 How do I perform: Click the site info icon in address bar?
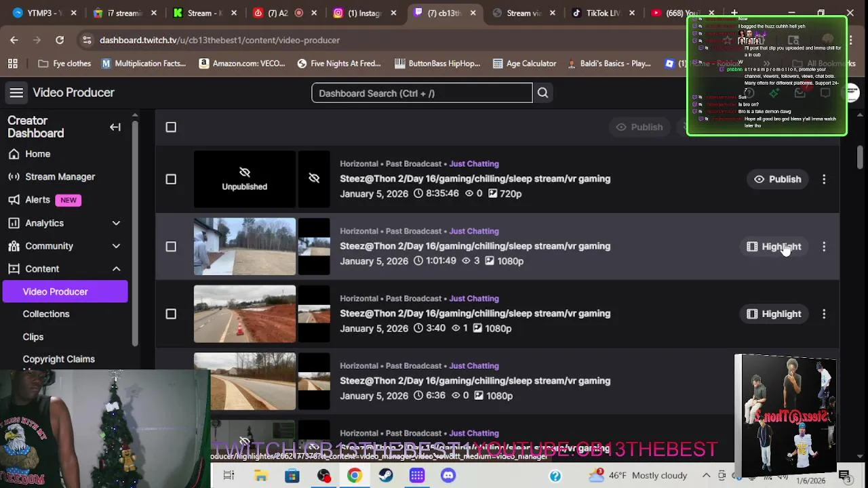pos(87,40)
